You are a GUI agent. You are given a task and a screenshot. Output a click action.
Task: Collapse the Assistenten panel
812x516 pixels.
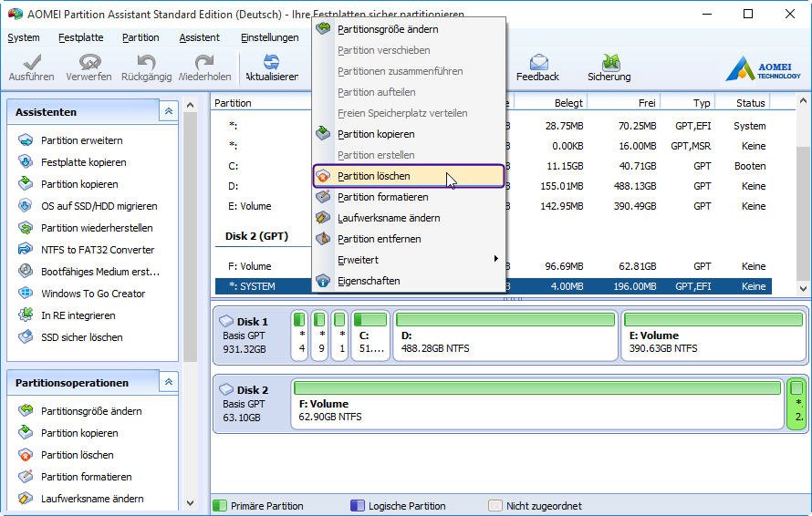(168, 111)
